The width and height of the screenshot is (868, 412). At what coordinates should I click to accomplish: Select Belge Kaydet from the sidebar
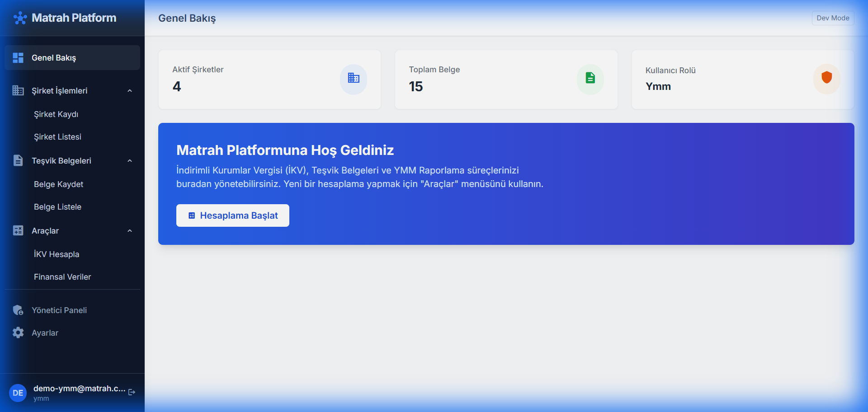click(x=58, y=184)
